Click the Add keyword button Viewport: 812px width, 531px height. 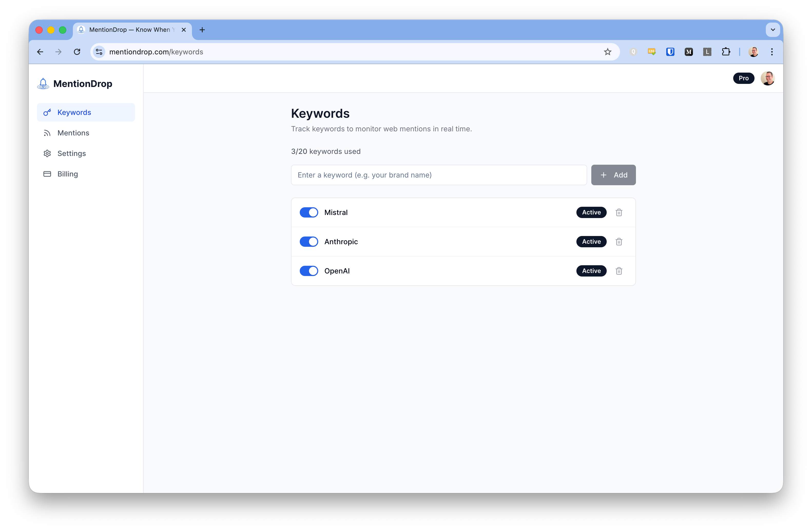click(x=613, y=175)
